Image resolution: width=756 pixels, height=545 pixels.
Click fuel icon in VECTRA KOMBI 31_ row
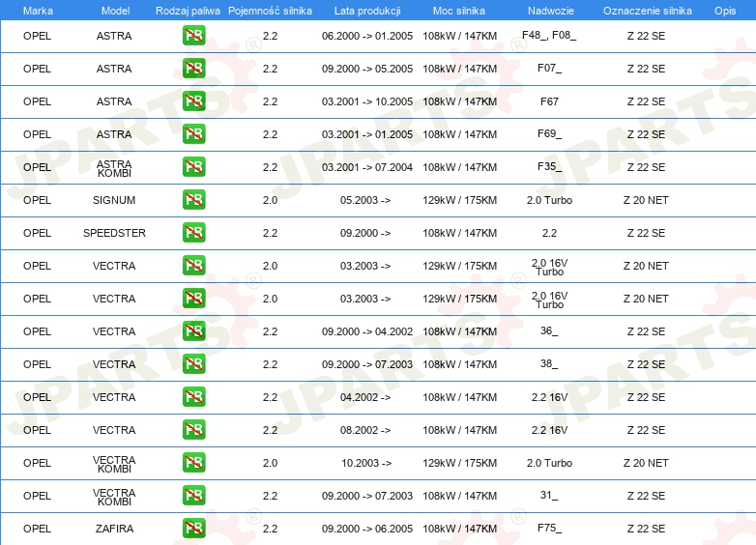pyautogui.click(x=193, y=495)
